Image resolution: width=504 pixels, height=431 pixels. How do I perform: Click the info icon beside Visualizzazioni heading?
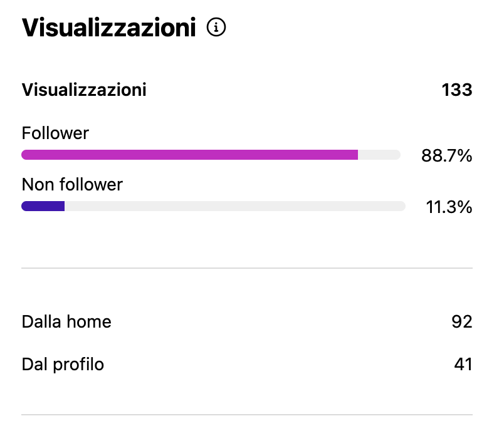click(x=216, y=28)
